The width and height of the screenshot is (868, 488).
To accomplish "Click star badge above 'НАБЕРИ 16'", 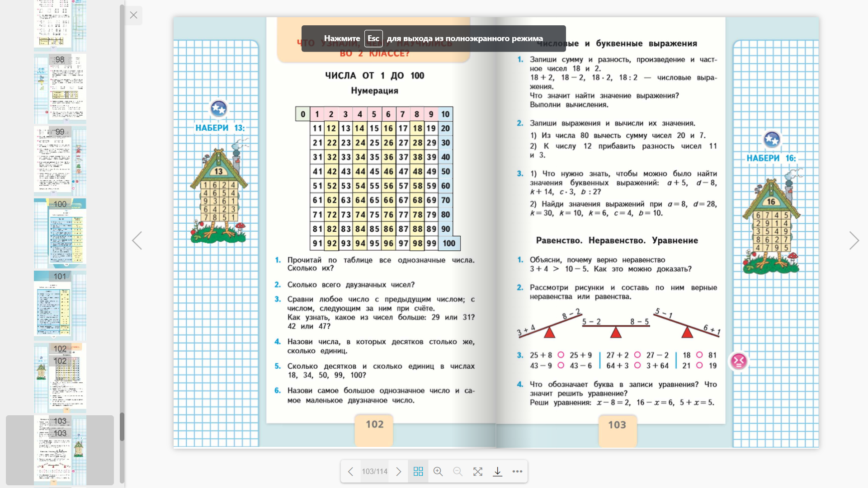I will (772, 139).
